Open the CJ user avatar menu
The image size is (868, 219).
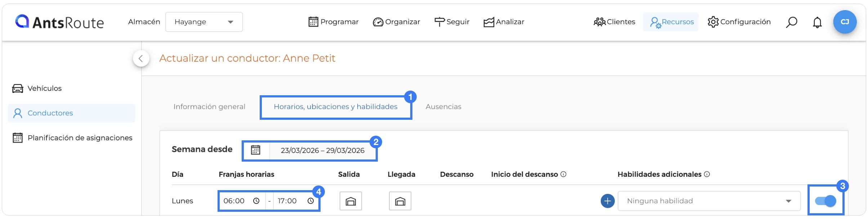coord(845,22)
